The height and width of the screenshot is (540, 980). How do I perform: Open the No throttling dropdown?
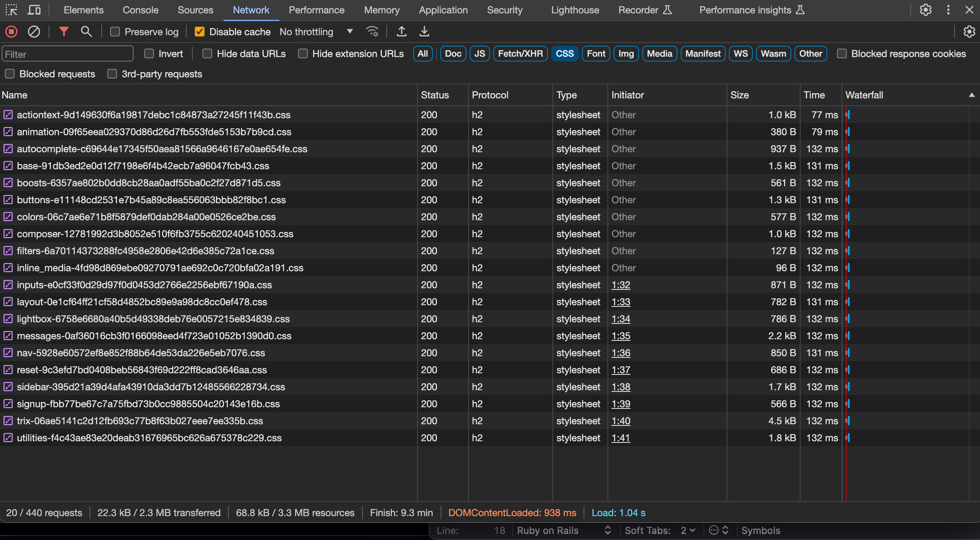coord(316,32)
